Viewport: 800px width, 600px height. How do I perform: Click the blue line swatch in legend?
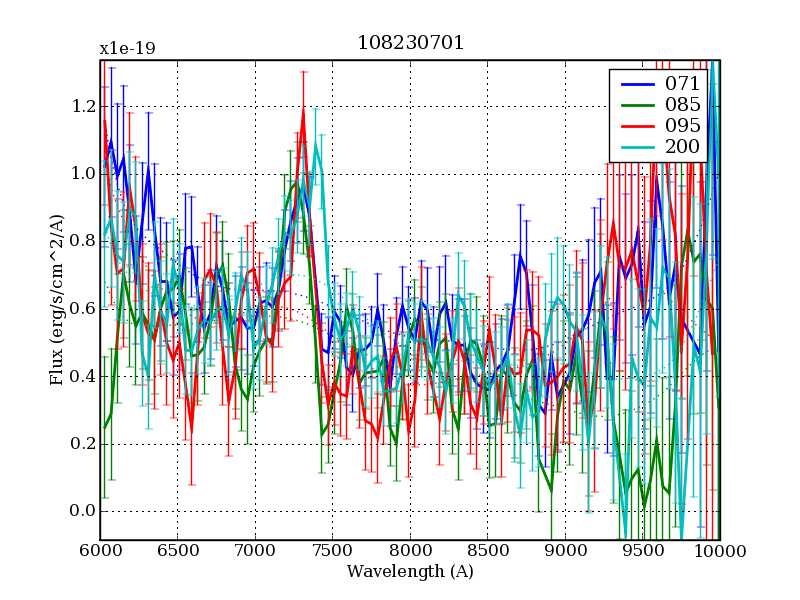(x=636, y=84)
